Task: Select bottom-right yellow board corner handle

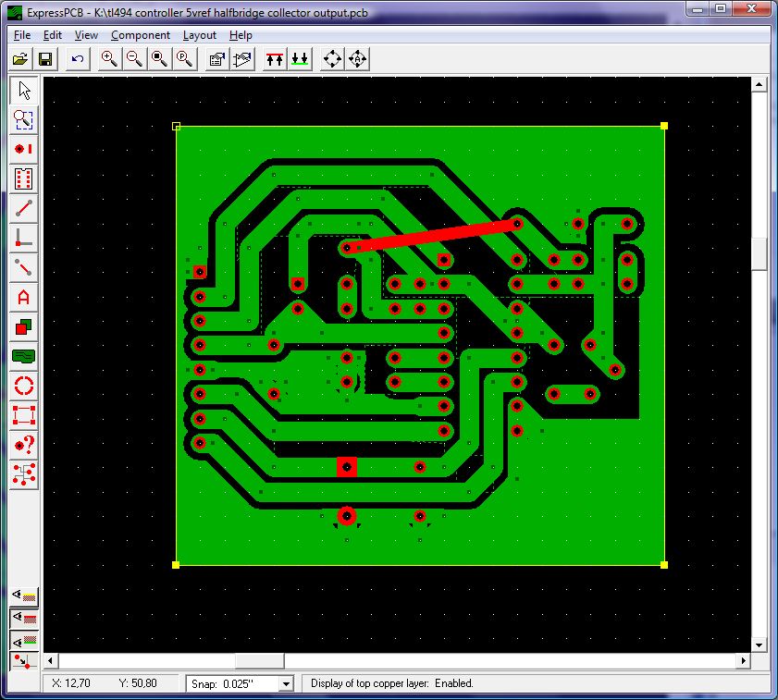Action: 664,565
